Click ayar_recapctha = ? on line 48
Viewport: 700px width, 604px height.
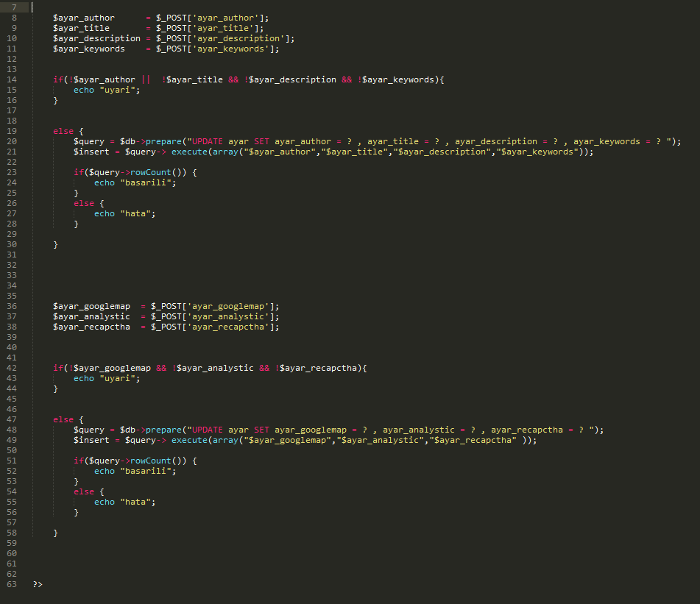[537, 430]
